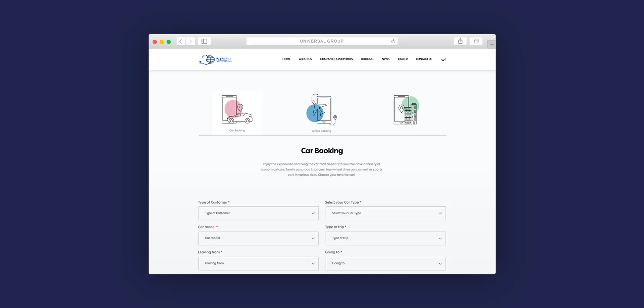Choose a Leaving from location dropdown

click(x=258, y=263)
